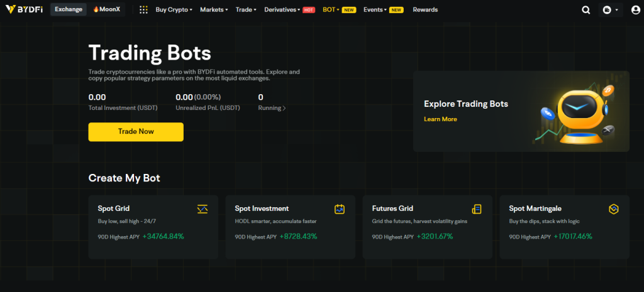Viewport: 644px width, 292px height.
Task: Open the apps grid icon
Action: [x=143, y=9]
